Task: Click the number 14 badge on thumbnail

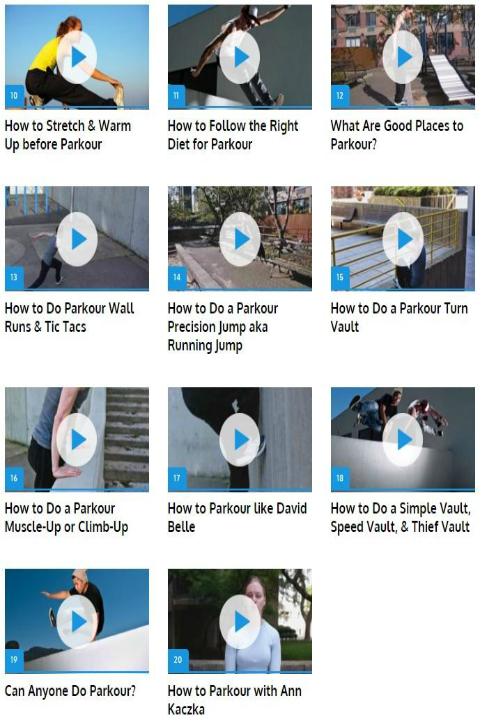Action: click(x=177, y=277)
